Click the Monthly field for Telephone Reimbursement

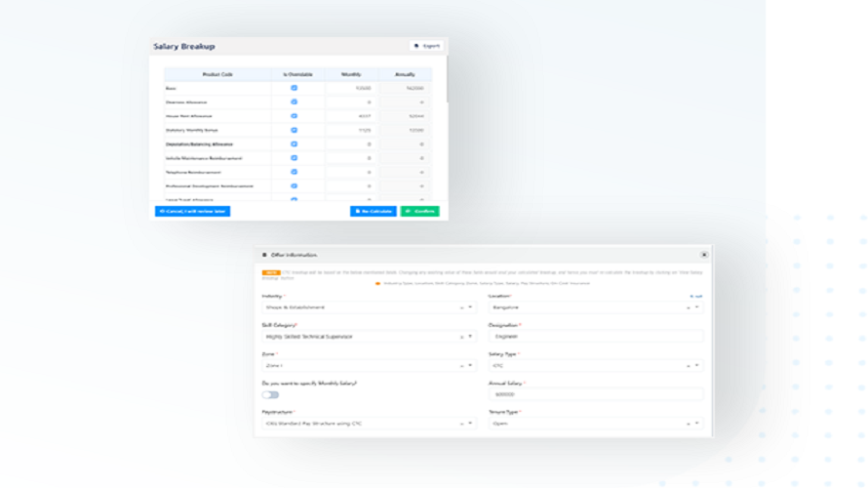point(351,173)
